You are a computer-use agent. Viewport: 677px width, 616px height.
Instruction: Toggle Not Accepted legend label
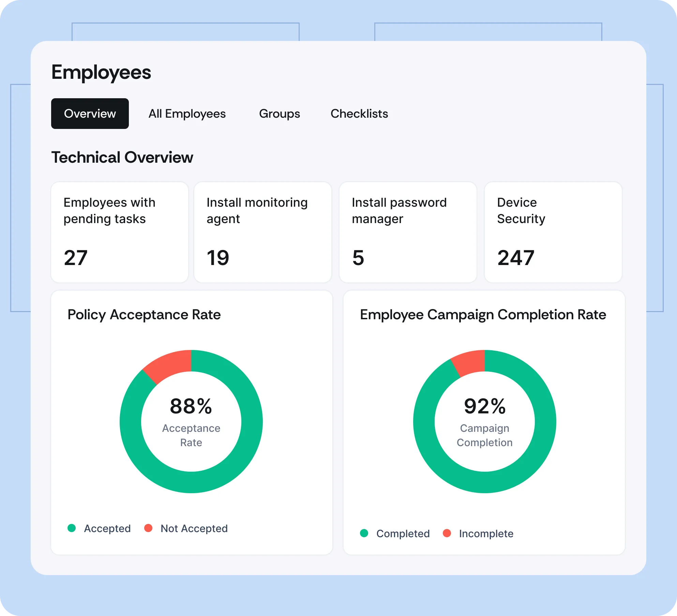(x=194, y=528)
